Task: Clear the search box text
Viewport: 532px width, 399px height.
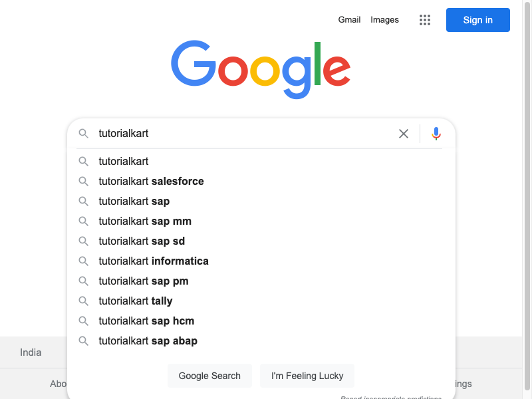Action: coord(404,134)
